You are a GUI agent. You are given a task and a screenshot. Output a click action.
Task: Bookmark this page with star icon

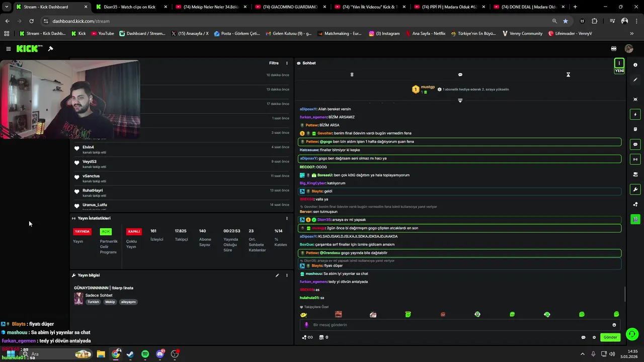pyautogui.click(x=566, y=21)
